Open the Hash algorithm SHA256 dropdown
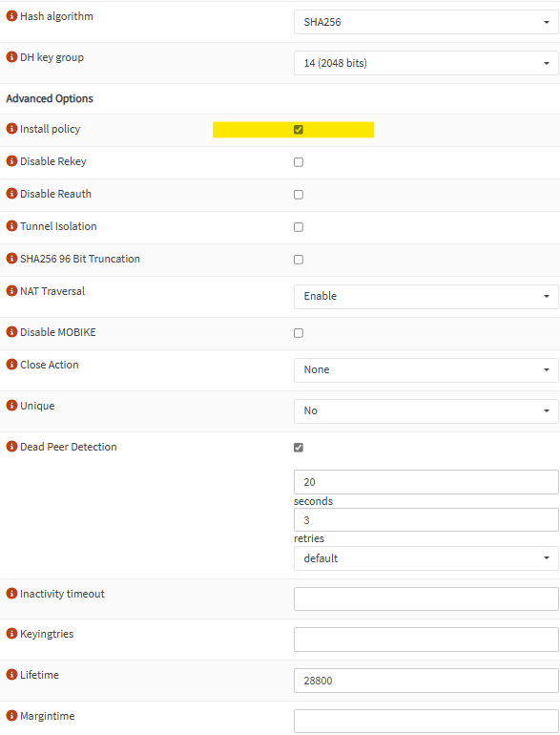The height and width of the screenshot is (735, 560). (x=426, y=22)
